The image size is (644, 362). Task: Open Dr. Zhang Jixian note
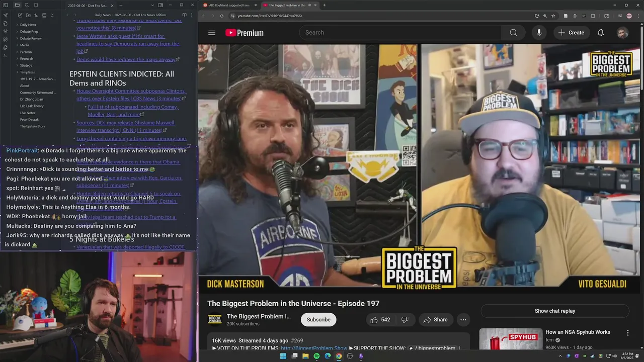(31, 99)
